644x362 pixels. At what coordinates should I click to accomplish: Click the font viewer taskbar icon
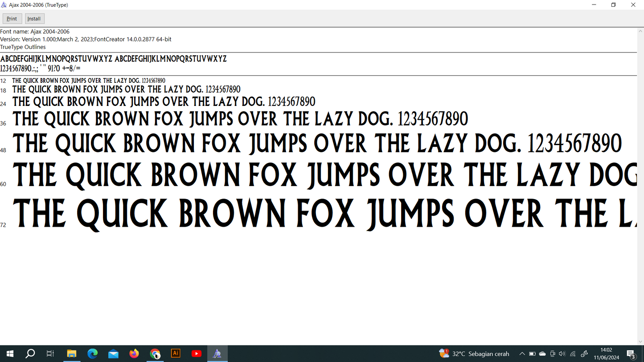217,354
